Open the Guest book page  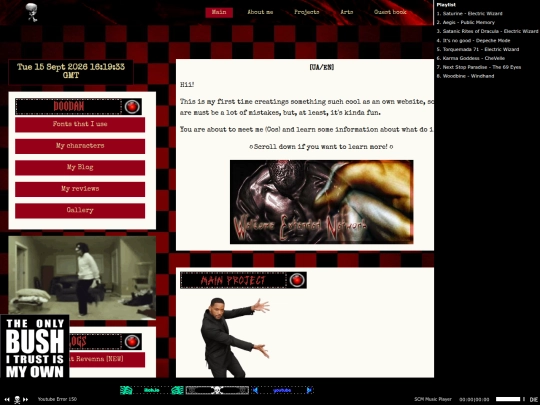(x=390, y=12)
